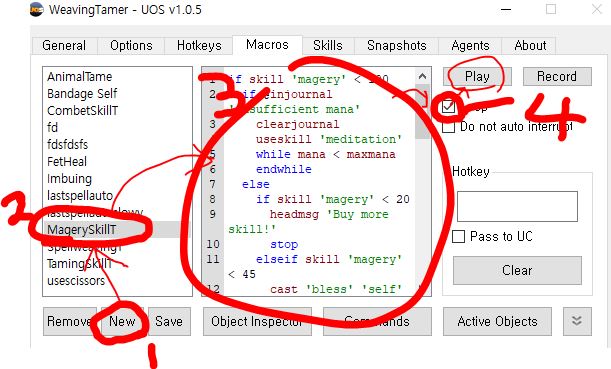Viewport: 611px width, 369px height.
Task: Select the FetHeal macro
Action: pos(67,161)
